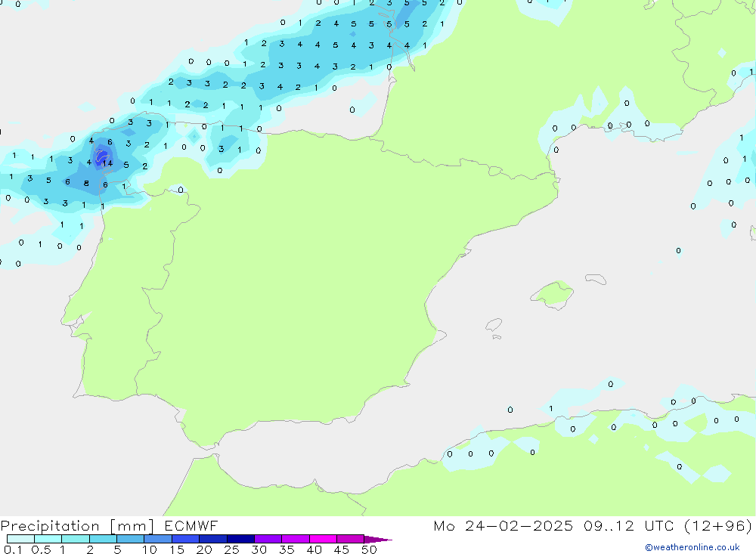756x554 pixels.
Task: Click the lightest cyan 0.1–0.5 legend swatch
Action: tap(20, 539)
